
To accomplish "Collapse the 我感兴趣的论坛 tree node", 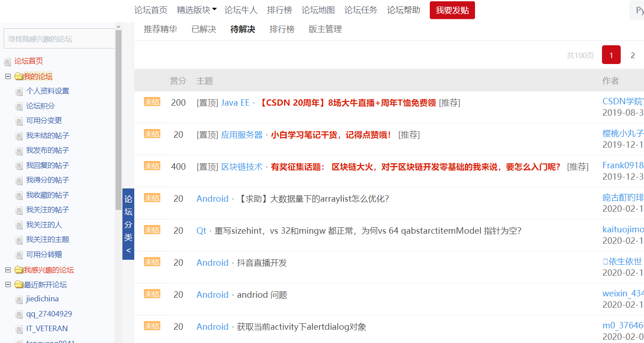I will (x=8, y=270).
